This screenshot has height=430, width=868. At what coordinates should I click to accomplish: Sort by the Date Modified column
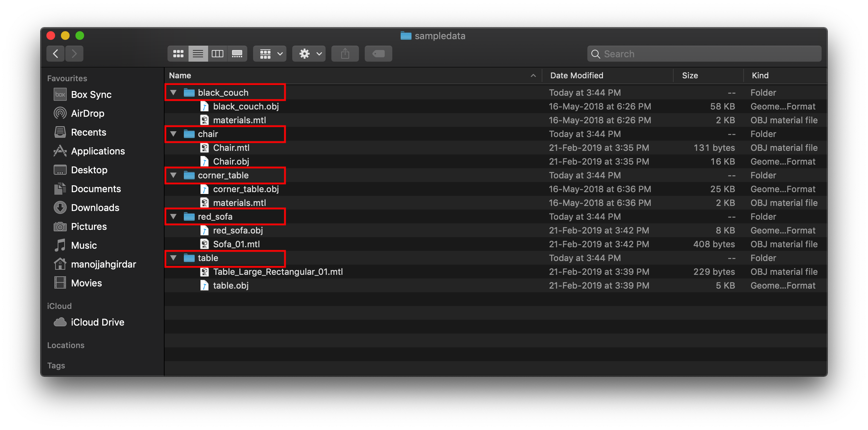[x=576, y=75]
